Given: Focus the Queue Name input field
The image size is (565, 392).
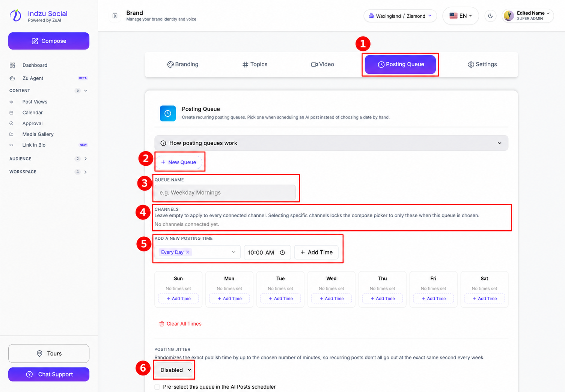Looking at the screenshot, I should [x=225, y=193].
